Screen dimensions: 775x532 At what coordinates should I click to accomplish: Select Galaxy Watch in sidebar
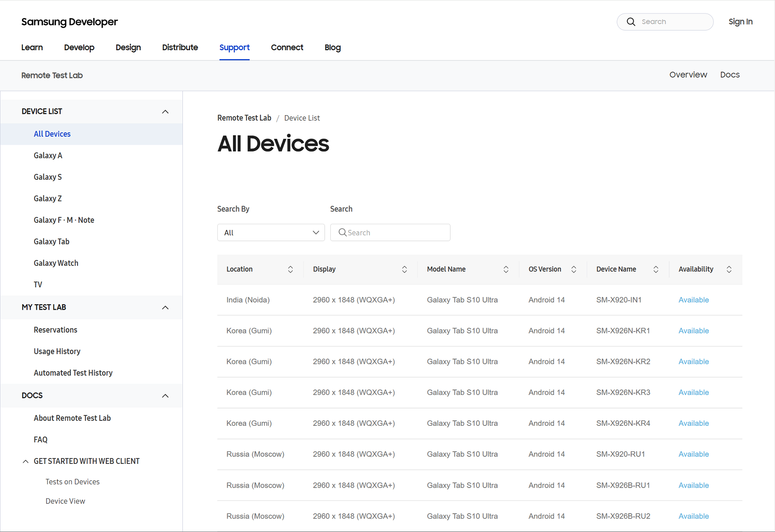click(56, 263)
